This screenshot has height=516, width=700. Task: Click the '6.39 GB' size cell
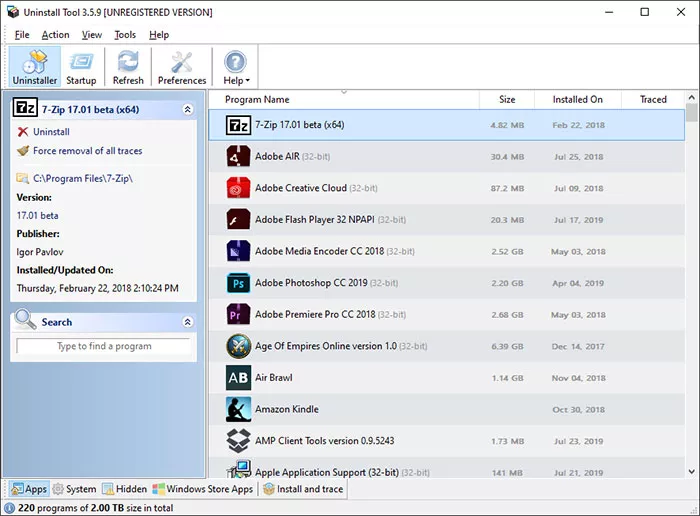pos(508,346)
